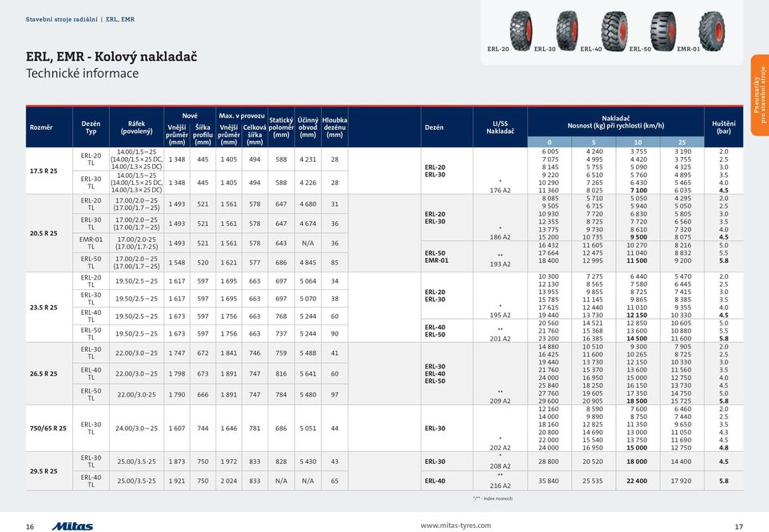This screenshot has height=532, width=769.
Task: Click the 'Statický poloměr (mm)' column header
Action: click(281, 127)
